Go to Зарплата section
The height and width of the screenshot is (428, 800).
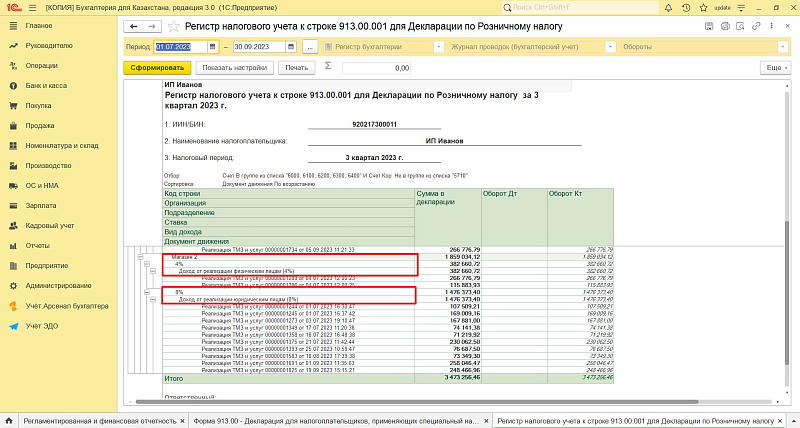coord(39,204)
